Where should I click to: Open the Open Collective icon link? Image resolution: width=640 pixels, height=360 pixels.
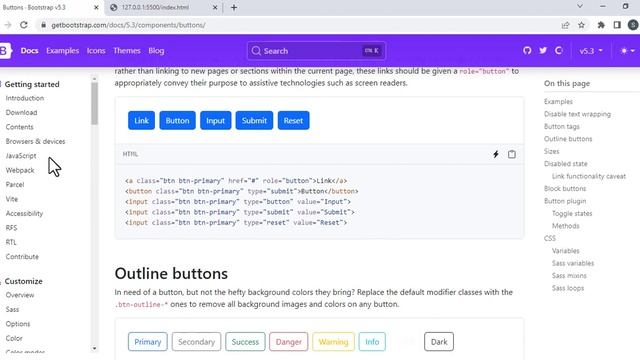pos(559,51)
